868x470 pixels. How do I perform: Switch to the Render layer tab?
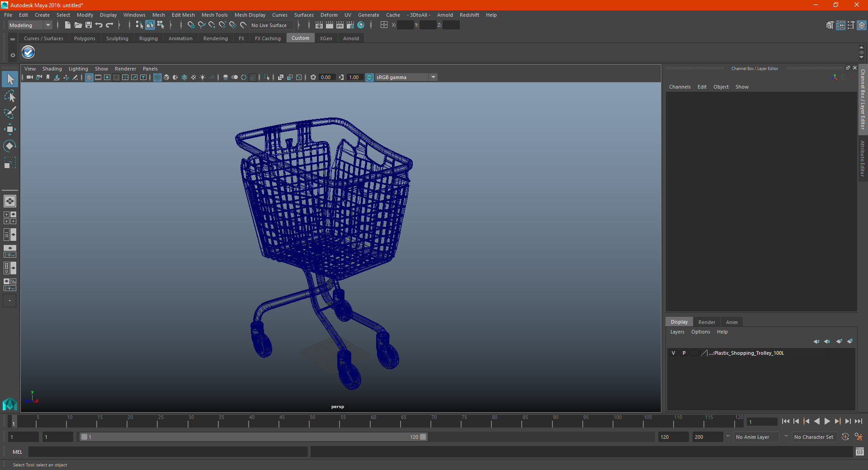pyautogui.click(x=707, y=322)
